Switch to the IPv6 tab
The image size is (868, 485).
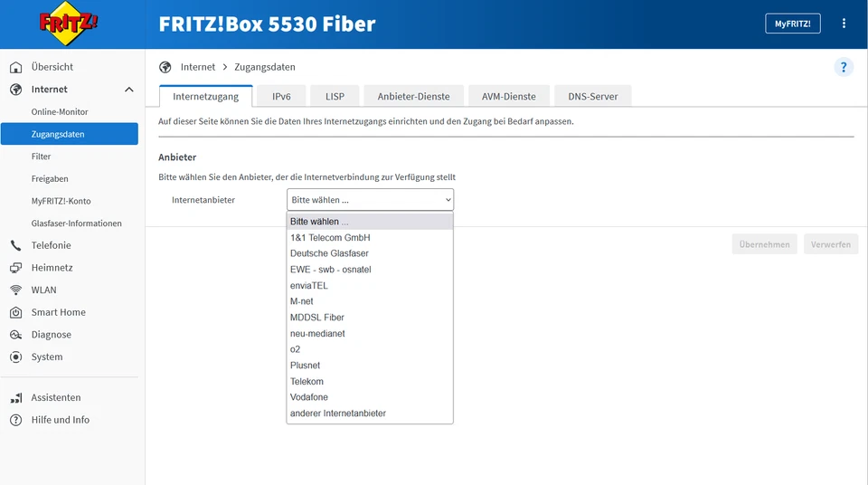pyautogui.click(x=281, y=96)
